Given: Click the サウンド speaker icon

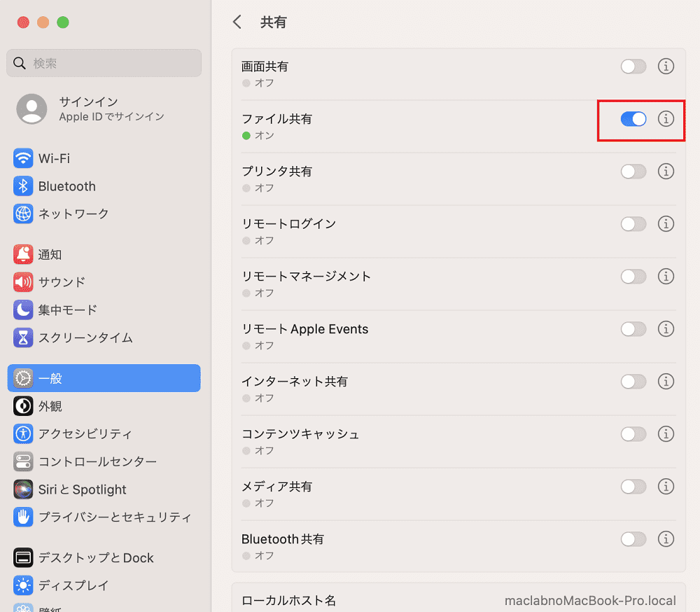Looking at the screenshot, I should pyautogui.click(x=23, y=282).
